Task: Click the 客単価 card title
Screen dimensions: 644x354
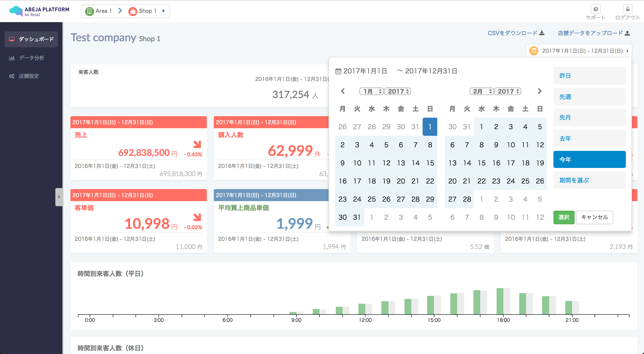Action: coord(84,208)
